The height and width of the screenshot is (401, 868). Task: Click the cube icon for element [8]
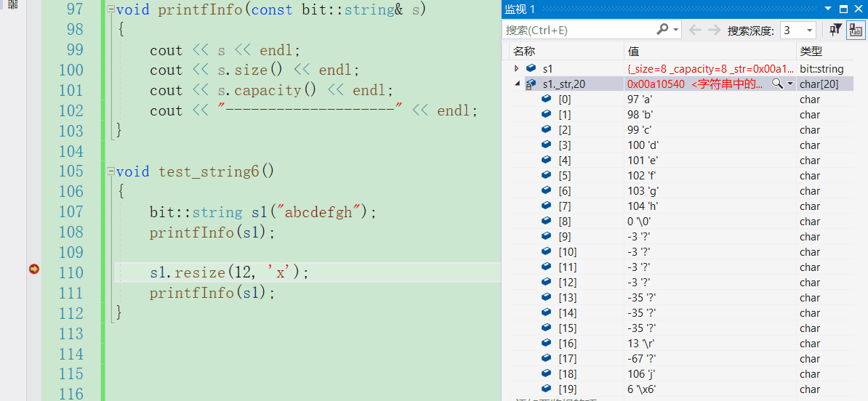(547, 222)
